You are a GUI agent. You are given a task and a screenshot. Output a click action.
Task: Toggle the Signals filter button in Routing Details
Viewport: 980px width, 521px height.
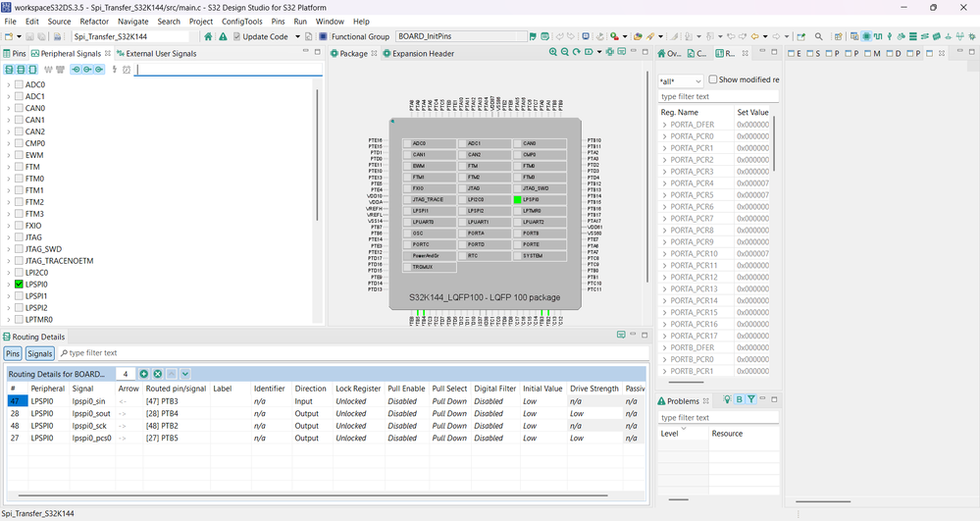coord(40,353)
